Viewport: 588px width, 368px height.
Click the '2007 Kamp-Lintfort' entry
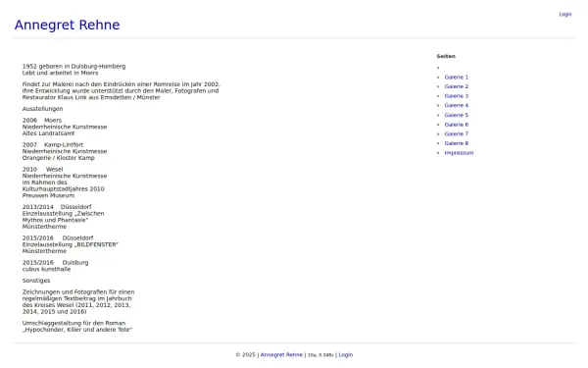pos(53,144)
